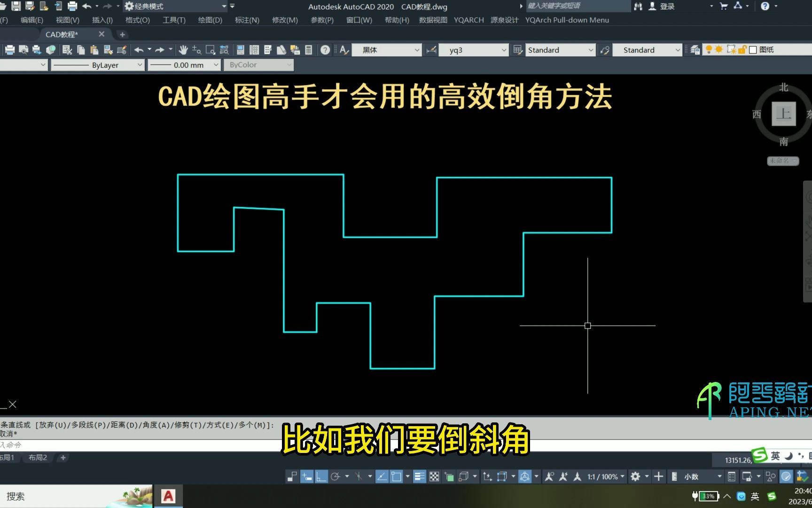Click the command line input field
The image size is (812, 508).
pos(141,445)
